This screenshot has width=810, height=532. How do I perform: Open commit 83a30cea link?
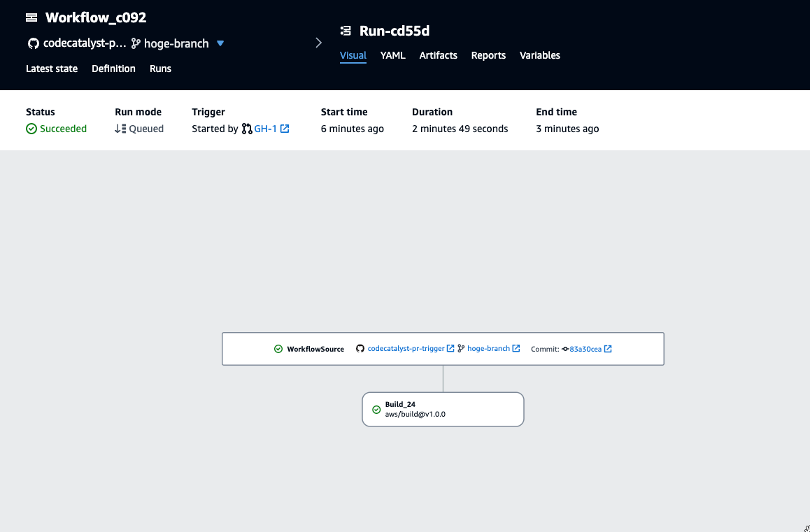[585, 349]
